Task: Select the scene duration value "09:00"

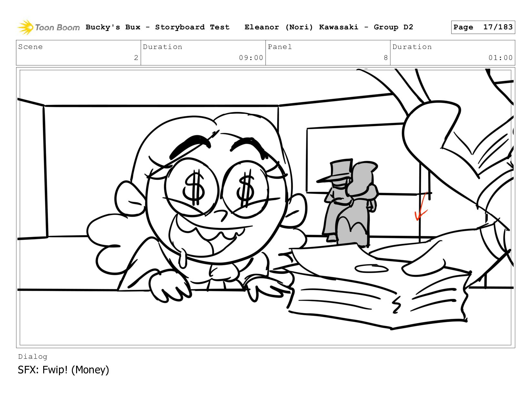Action: [251, 58]
